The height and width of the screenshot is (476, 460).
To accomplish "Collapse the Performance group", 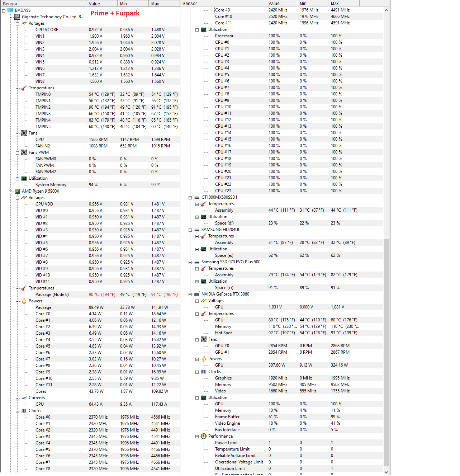I will (197, 437).
